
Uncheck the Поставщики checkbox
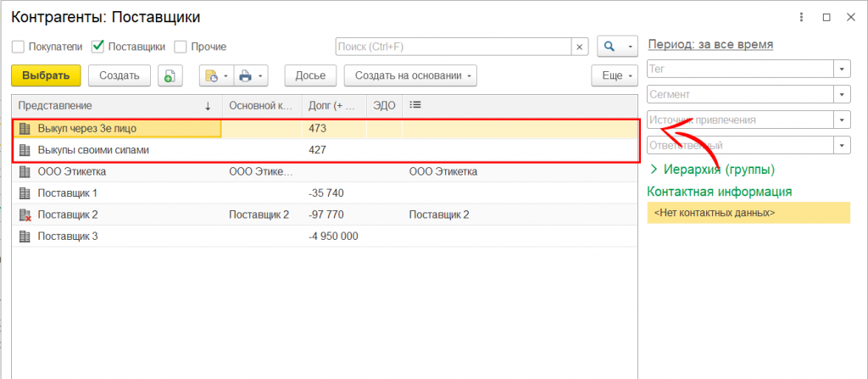tap(97, 47)
